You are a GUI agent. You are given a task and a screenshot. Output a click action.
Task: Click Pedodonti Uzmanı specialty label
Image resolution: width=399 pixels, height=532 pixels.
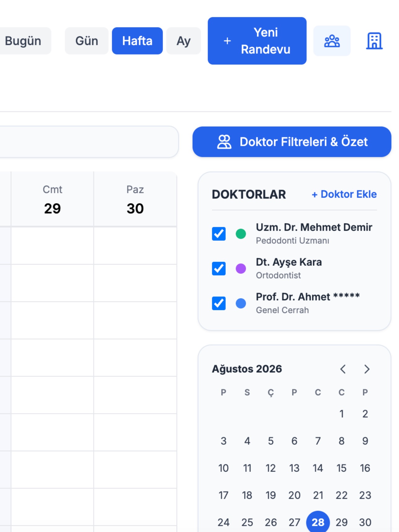coord(292,241)
